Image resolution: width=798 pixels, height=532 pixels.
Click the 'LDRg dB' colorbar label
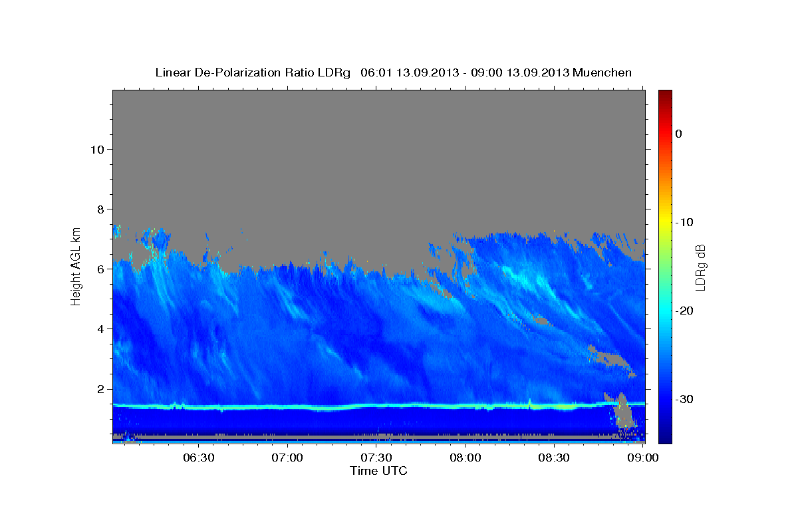point(700,267)
